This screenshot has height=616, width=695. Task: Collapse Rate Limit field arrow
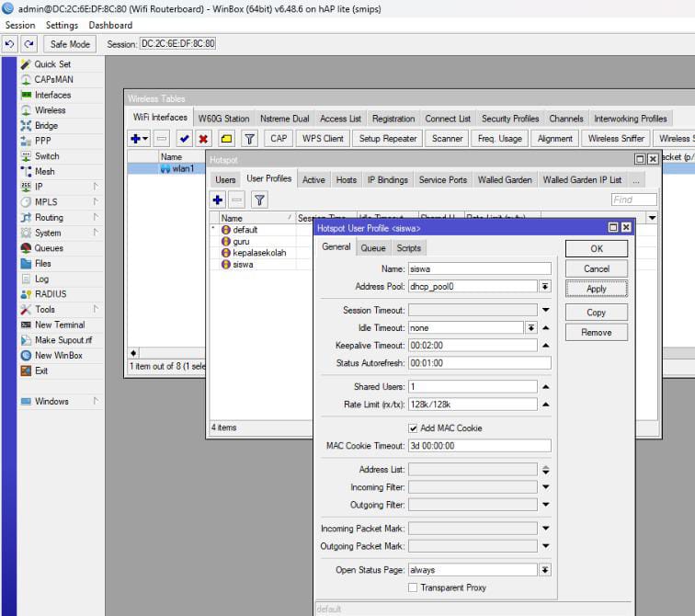point(546,405)
